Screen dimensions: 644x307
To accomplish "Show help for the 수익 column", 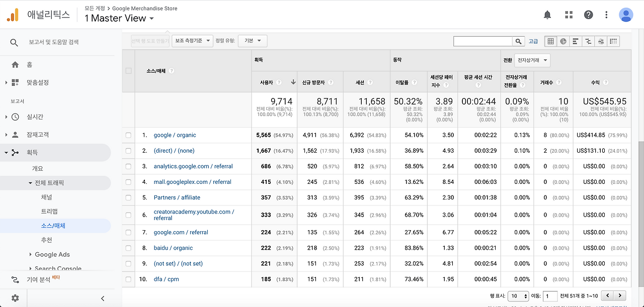I will pyautogui.click(x=605, y=82).
